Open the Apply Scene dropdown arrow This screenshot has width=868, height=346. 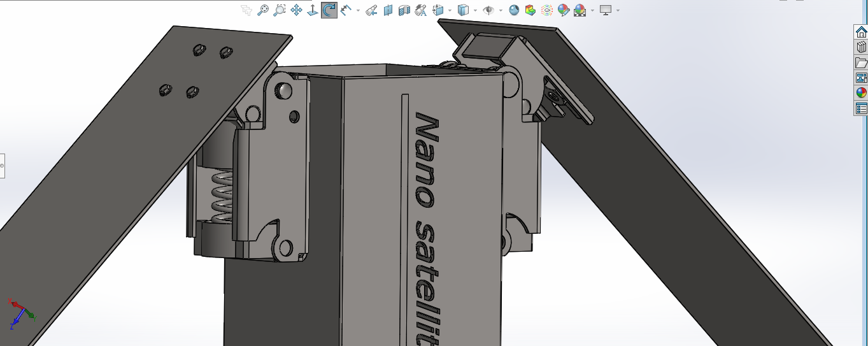(x=593, y=11)
